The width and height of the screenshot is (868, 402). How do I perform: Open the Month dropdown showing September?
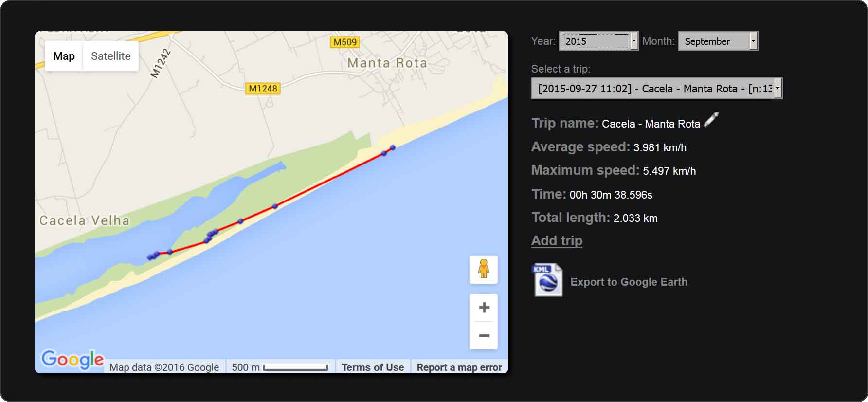click(x=718, y=41)
